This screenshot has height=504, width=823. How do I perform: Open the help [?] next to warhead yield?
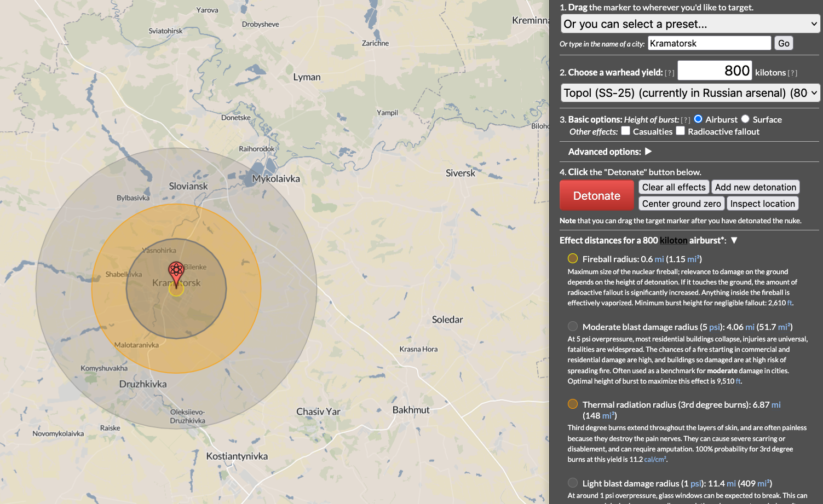670,73
